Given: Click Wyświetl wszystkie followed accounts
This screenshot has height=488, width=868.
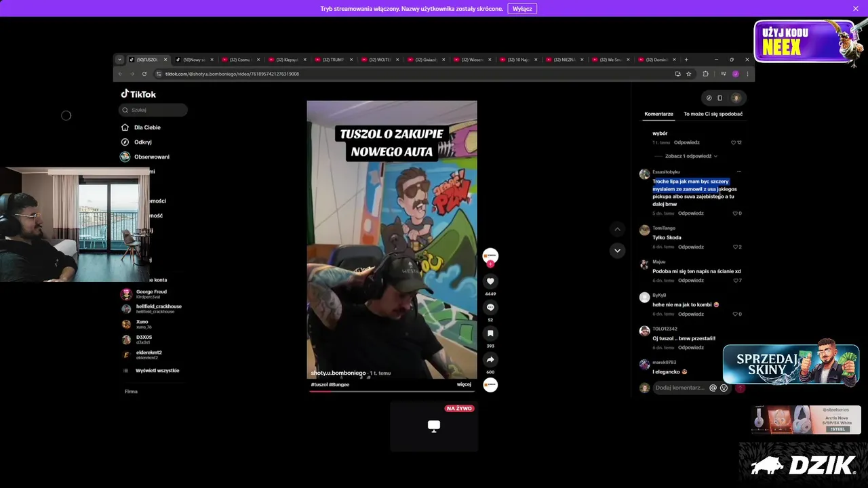Looking at the screenshot, I should 157,371.
